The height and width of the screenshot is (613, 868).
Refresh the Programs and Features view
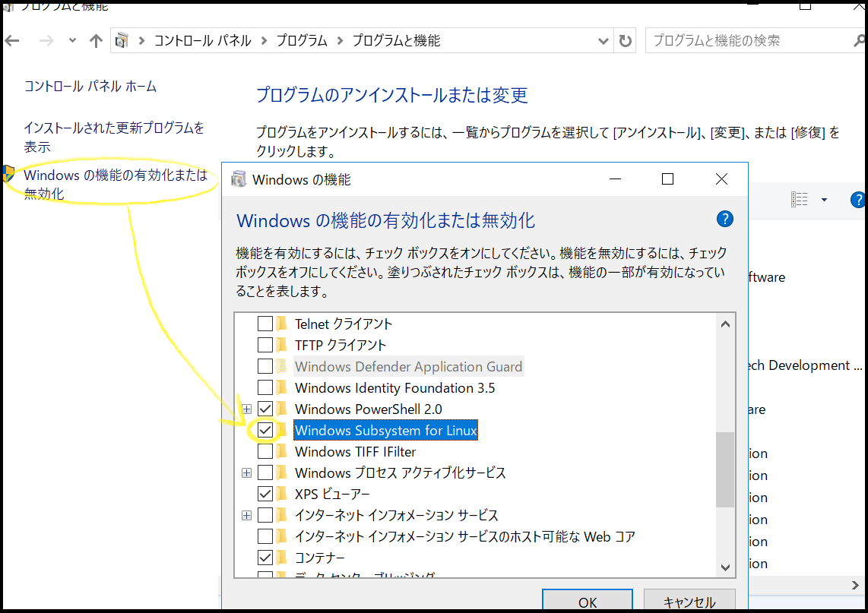625,41
